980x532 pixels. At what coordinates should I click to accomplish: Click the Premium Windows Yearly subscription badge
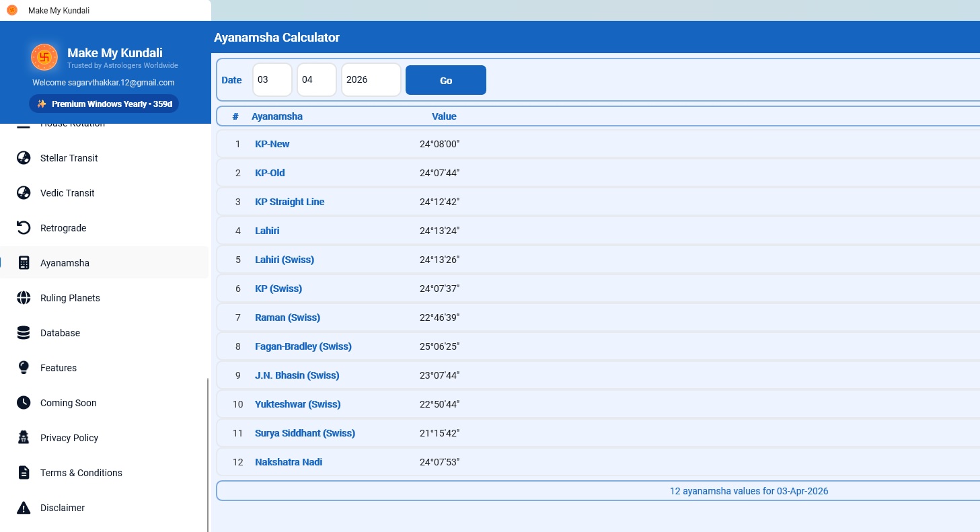pyautogui.click(x=104, y=104)
